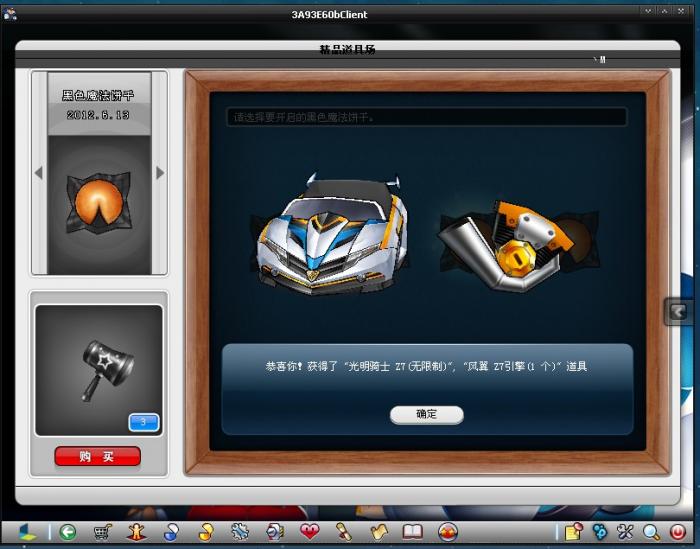Click the blue capsule item icon

171,532
